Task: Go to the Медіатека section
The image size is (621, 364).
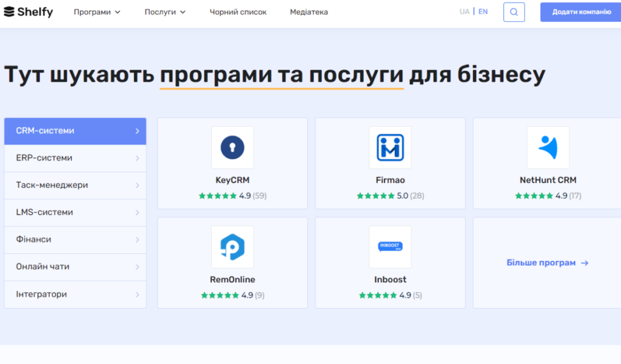Action: tap(308, 11)
